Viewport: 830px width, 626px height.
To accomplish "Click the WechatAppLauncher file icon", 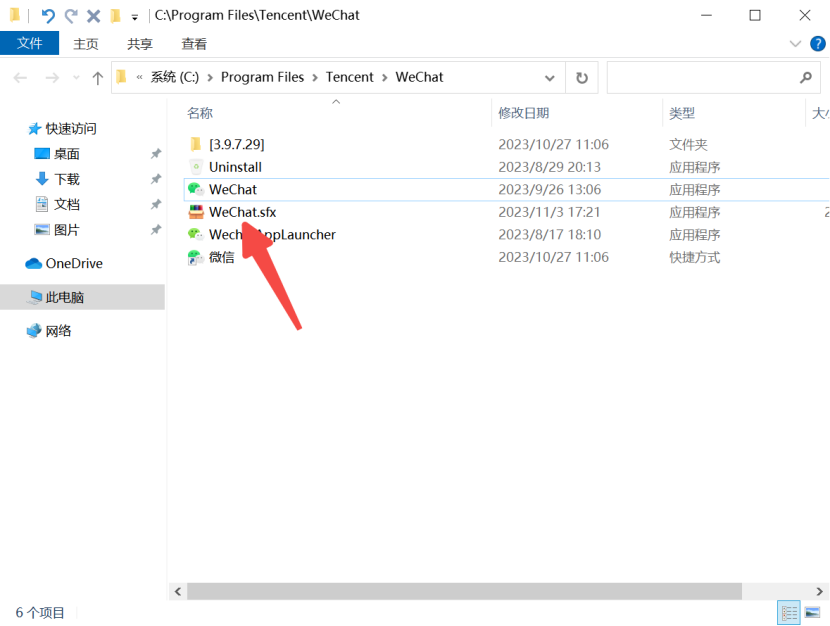I will point(196,234).
